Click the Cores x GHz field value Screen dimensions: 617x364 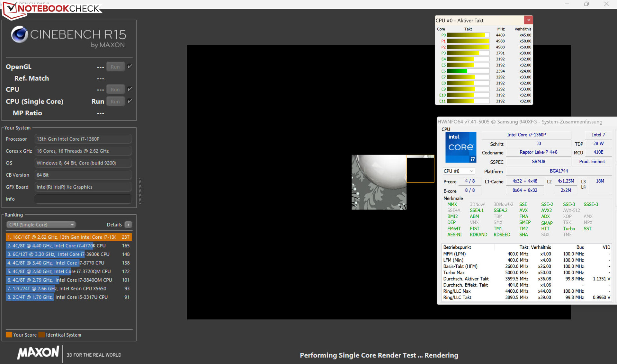click(x=83, y=151)
